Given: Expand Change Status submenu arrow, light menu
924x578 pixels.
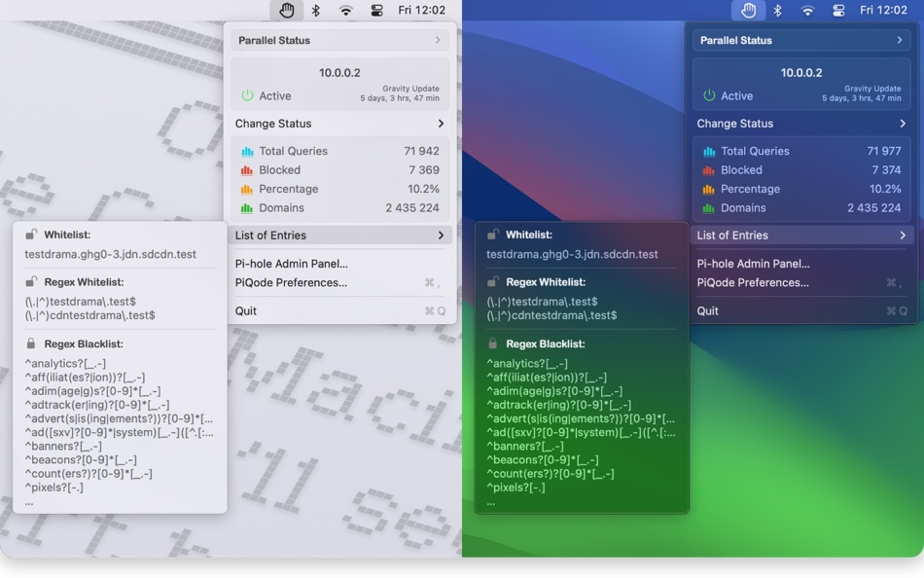Looking at the screenshot, I should [x=441, y=124].
